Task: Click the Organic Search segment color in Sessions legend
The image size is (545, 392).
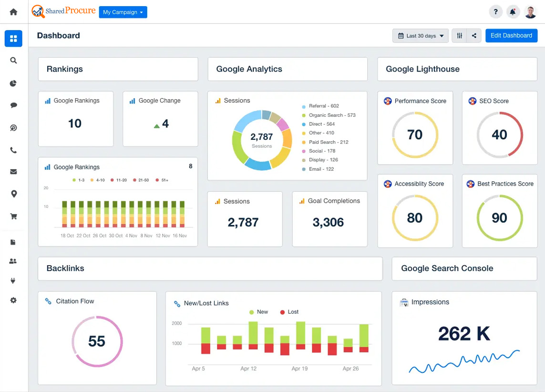Action: click(304, 115)
